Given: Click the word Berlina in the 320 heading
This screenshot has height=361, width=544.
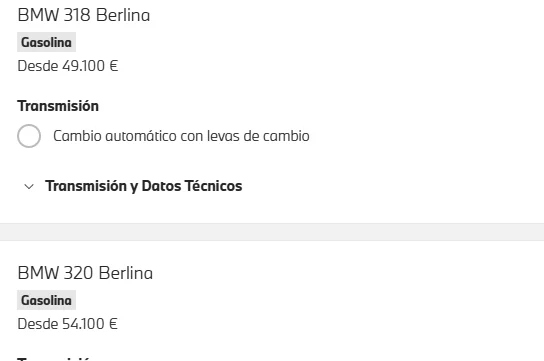Looking at the screenshot, I should [x=126, y=273].
